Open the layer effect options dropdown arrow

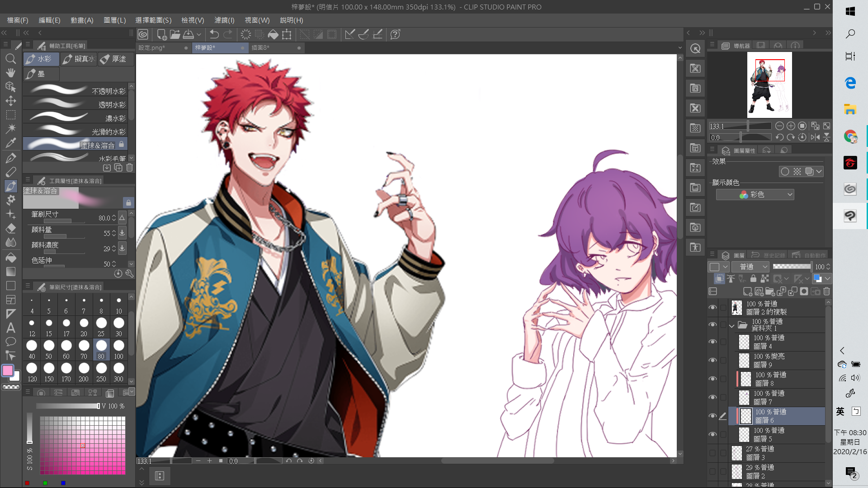(819, 172)
